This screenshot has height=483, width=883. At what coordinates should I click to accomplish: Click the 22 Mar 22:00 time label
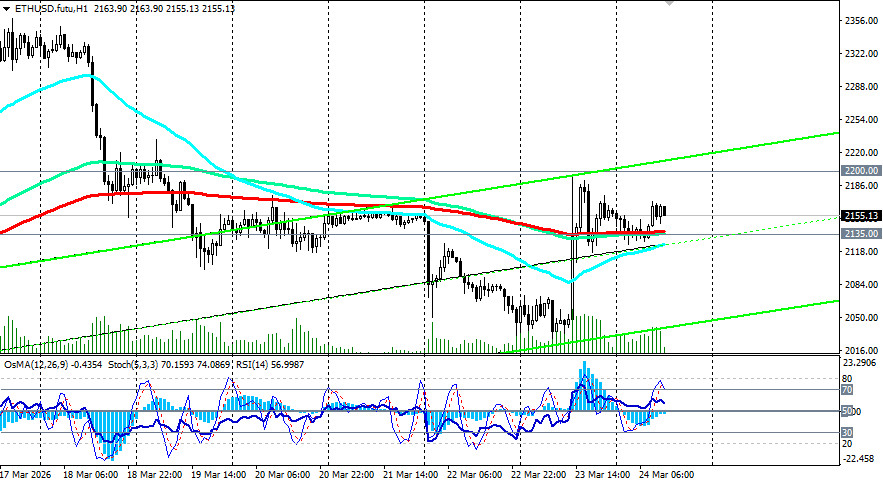coord(539,475)
